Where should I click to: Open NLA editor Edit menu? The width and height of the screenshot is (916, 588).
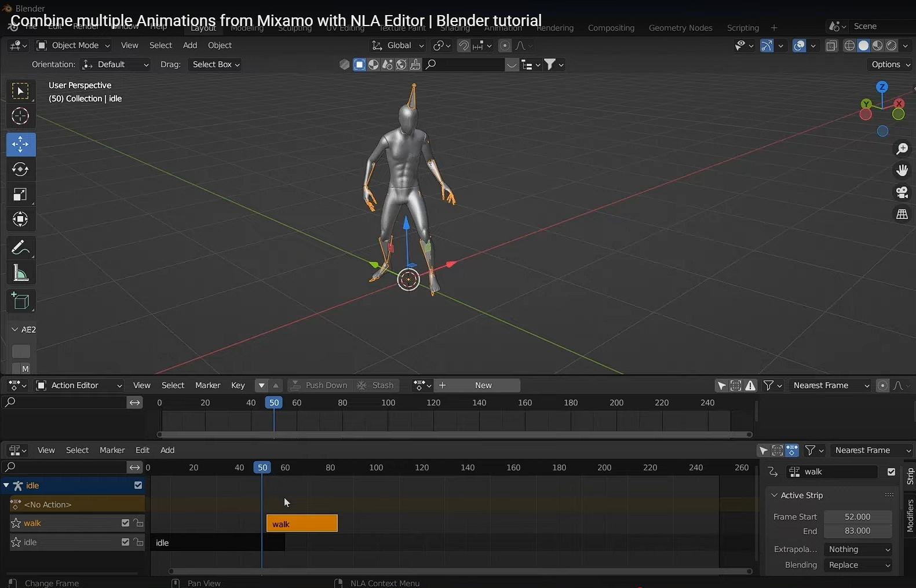pos(143,450)
